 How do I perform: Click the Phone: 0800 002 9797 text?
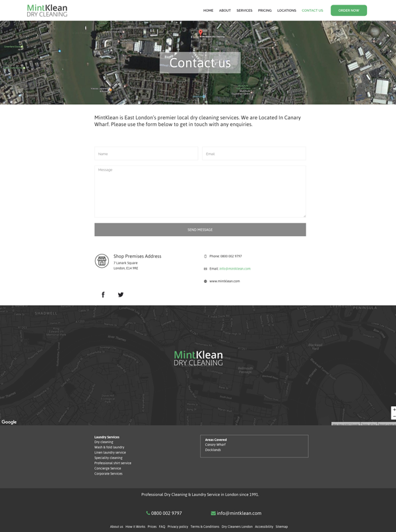click(226, 256)
